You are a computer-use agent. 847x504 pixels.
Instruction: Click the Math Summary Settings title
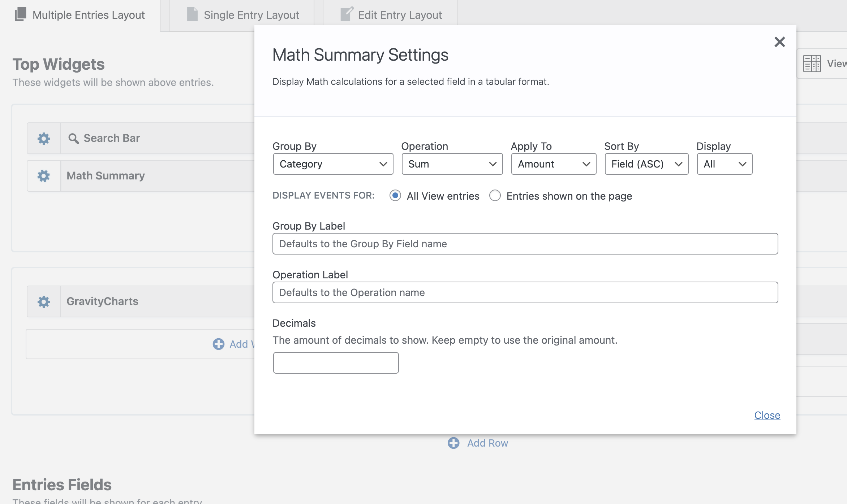(x=360, y=55)
